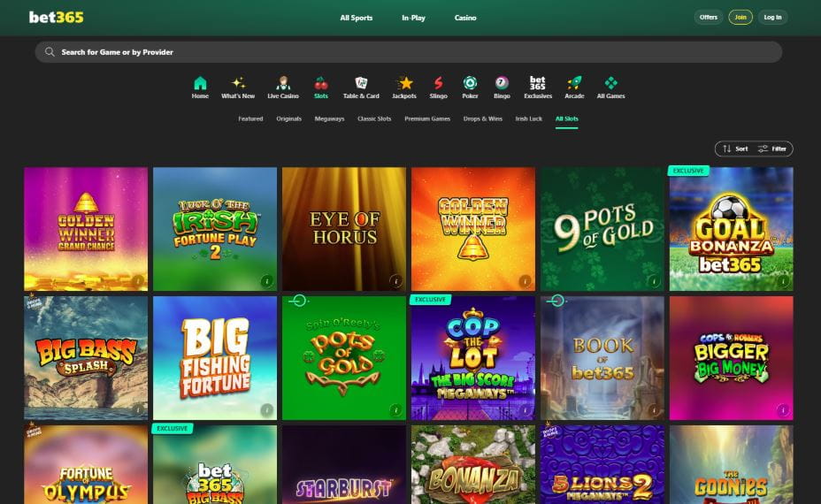Show info for Book of bet365
The width and height of the screenshot is (821, 504).
(x=654, y=409)
